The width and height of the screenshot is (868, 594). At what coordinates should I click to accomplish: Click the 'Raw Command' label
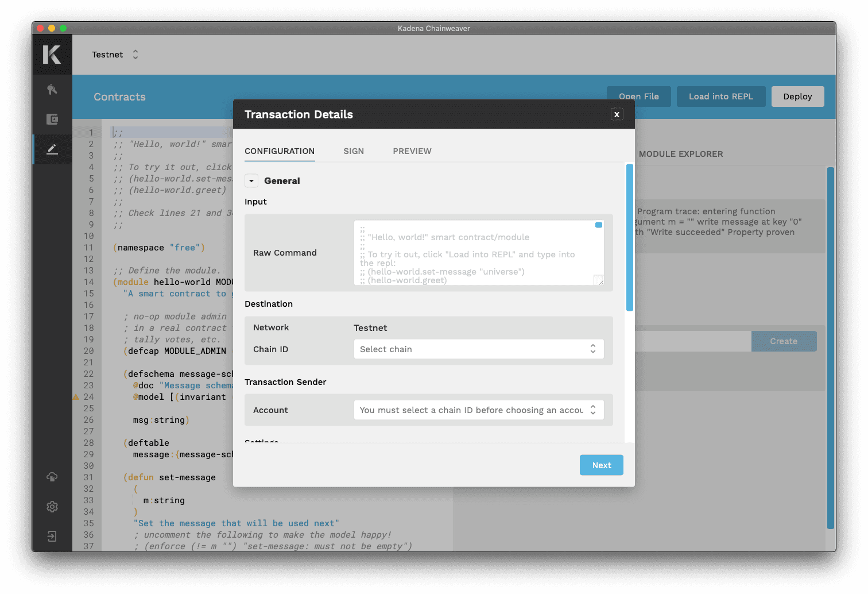point(285,253)
